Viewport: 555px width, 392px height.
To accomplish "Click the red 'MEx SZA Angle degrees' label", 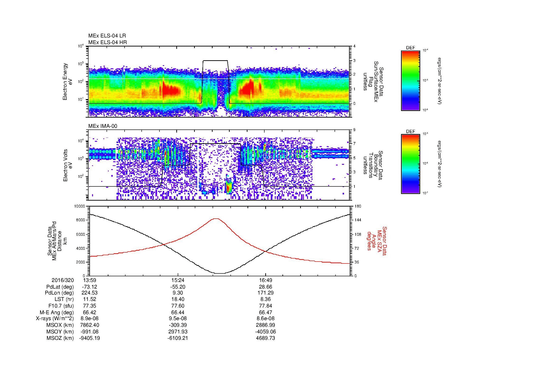I will coord(377,241).
